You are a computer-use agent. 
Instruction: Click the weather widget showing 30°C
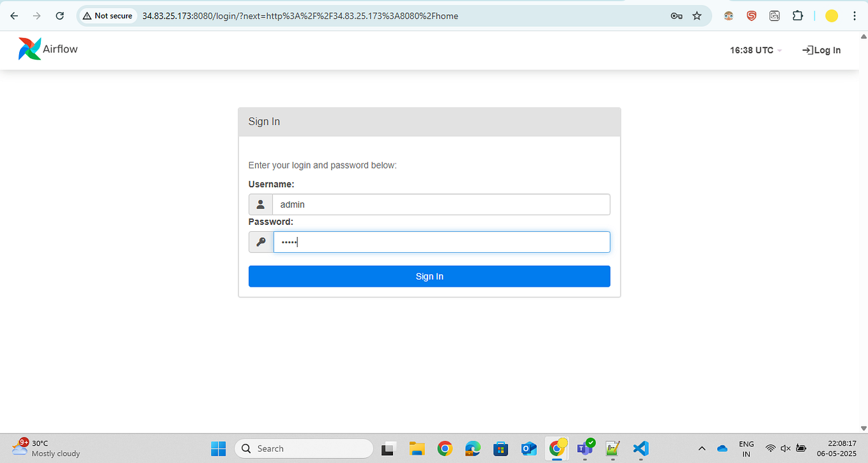(x=38, y=448)
